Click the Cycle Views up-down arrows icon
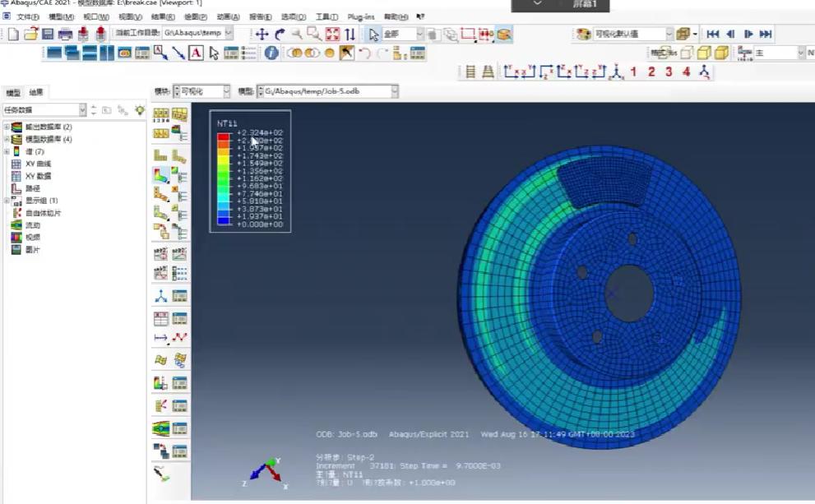The height and width of the screenshot is (504, 815). click(x=350, y=35)
